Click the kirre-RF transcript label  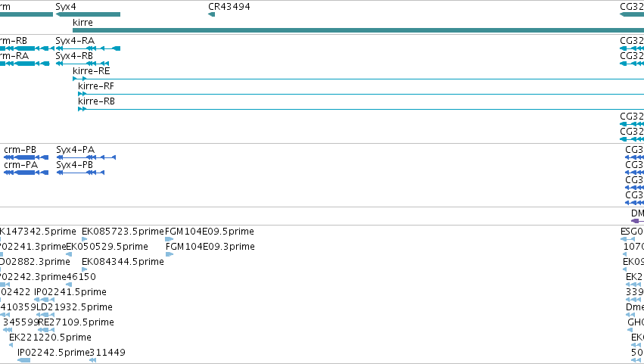pos(96,86)
